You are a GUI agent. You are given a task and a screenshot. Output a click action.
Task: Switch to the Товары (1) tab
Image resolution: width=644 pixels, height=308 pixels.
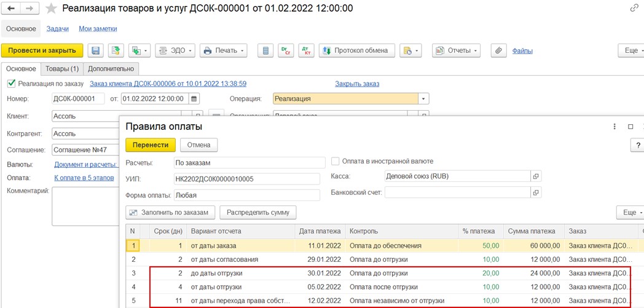[62, 69]
